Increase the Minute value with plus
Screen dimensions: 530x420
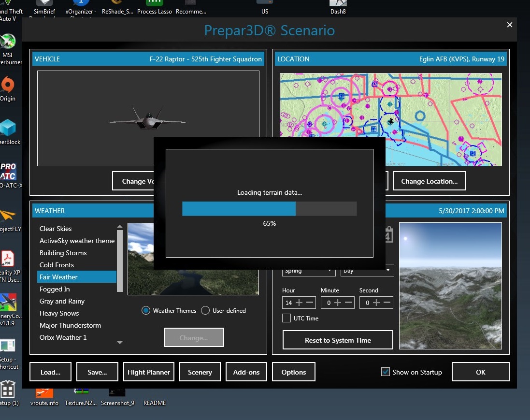[338, 303]
